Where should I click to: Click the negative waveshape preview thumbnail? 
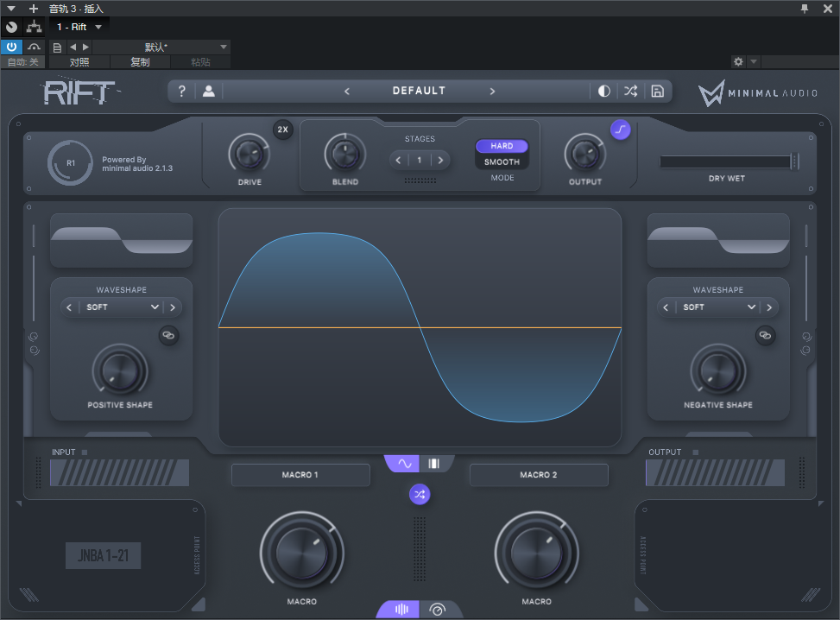click(x=718, y=240)
